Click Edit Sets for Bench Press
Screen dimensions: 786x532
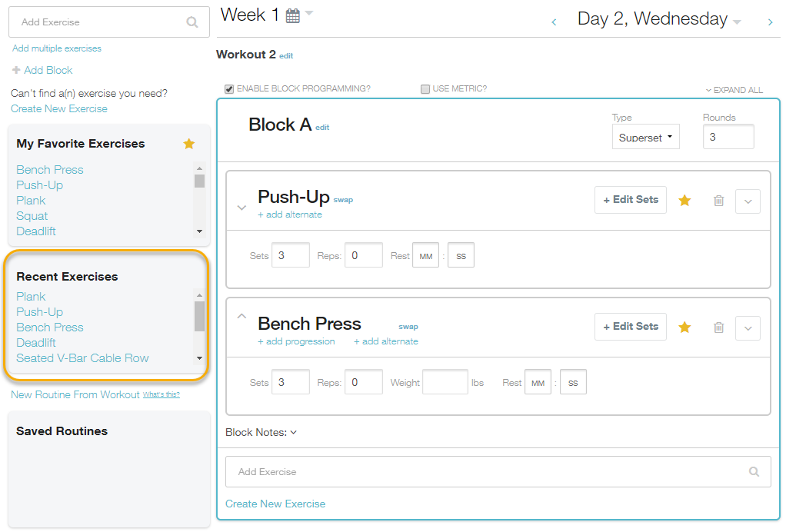[630, 327]
